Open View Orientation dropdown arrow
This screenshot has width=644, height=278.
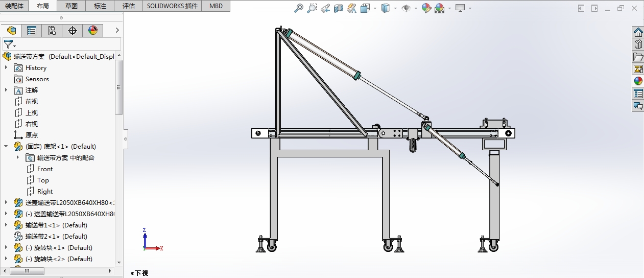[375, 9]
